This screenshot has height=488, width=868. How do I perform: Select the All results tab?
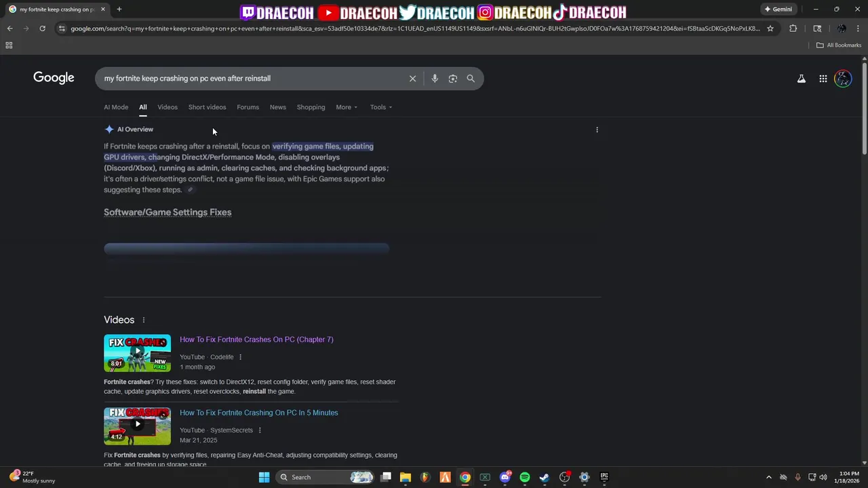point(143,107)
